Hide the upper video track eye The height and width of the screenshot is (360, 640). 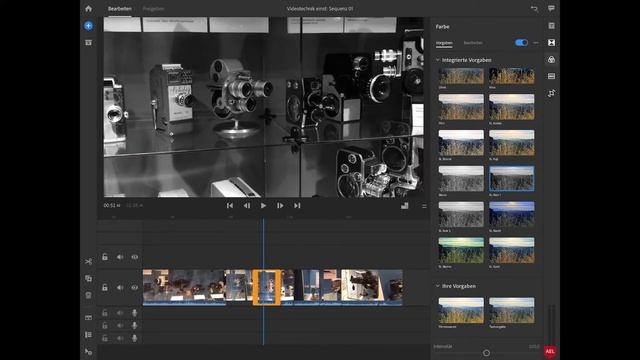tap(135, 257)
